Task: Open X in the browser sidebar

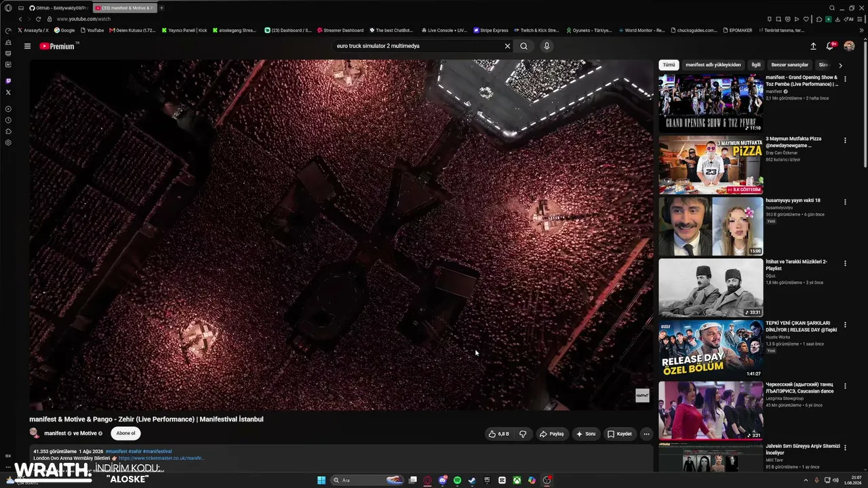Action: pyautogui.click(x=8, y=92)
